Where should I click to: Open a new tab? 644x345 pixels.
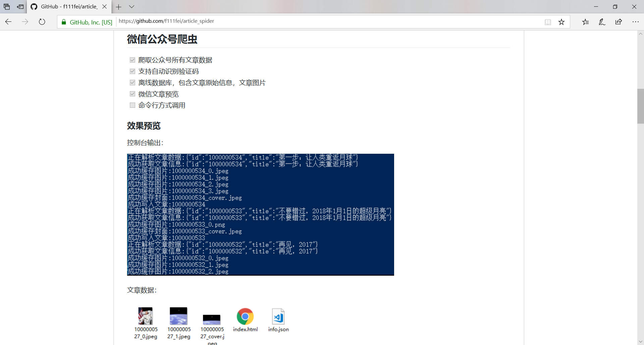click(x=118, y=7)
